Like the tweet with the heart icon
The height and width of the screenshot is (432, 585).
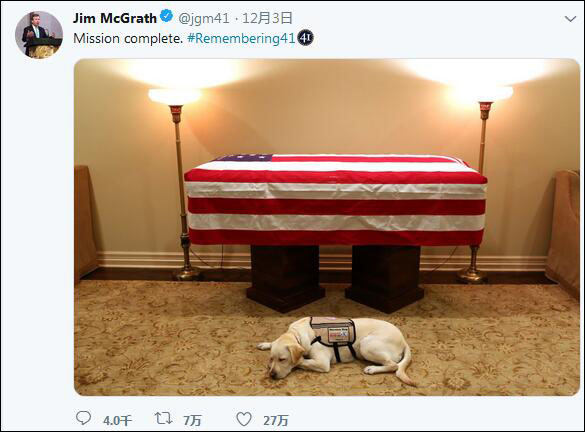click(244, 419)
